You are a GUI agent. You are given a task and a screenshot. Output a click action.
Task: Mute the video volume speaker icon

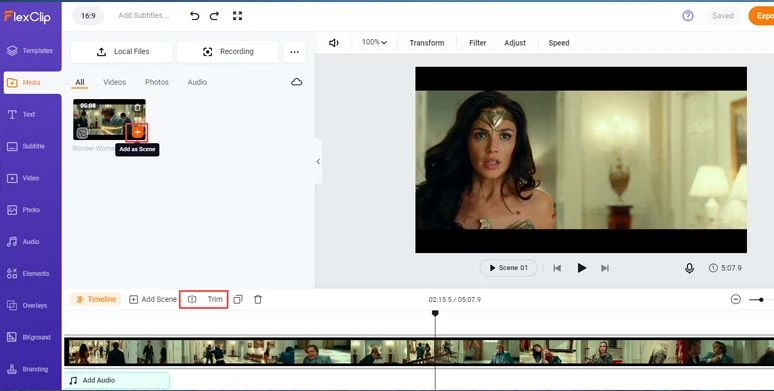click(x=334, y=43)
